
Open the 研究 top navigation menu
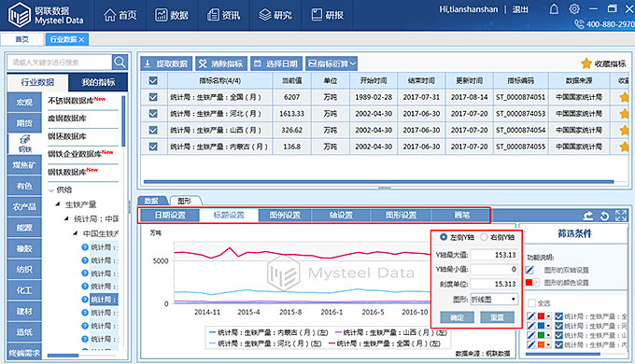275,15
